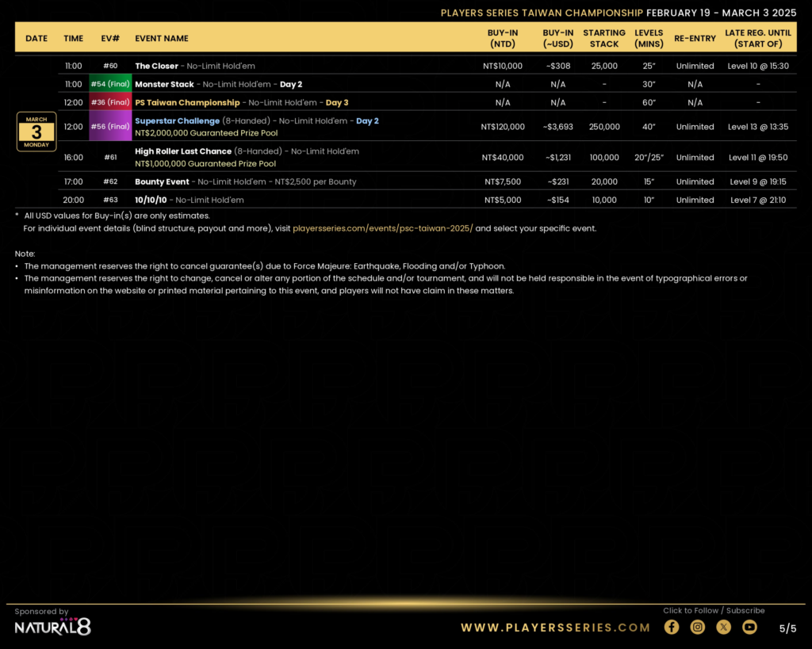Open the Facebook page icon

tap(672, 627)
